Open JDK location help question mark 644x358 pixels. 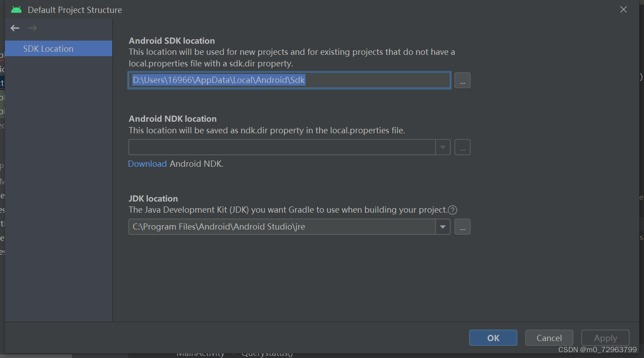[452, 210]
